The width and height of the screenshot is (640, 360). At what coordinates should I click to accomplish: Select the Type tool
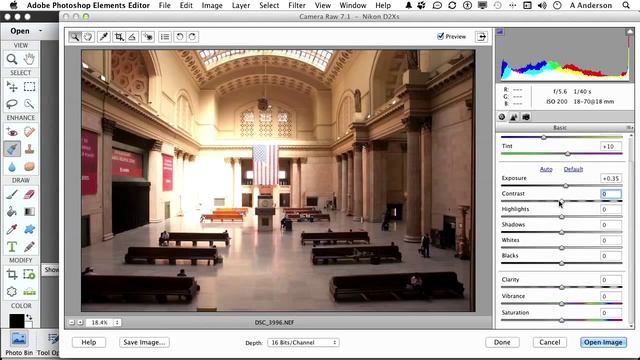tap(12, 247)
